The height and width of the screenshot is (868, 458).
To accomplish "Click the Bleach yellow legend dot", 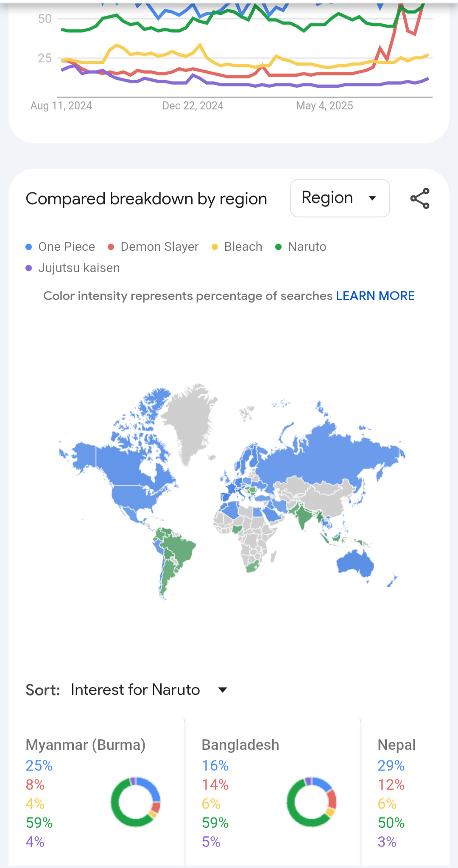I will [x=215, y=247].
